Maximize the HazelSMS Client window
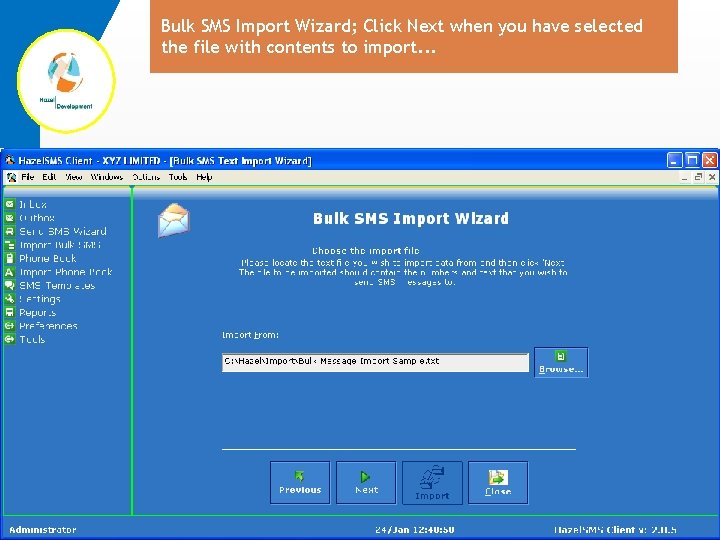The height and width of the screenshot is (540, 720). pyautogui.click(x=692, y=160)
